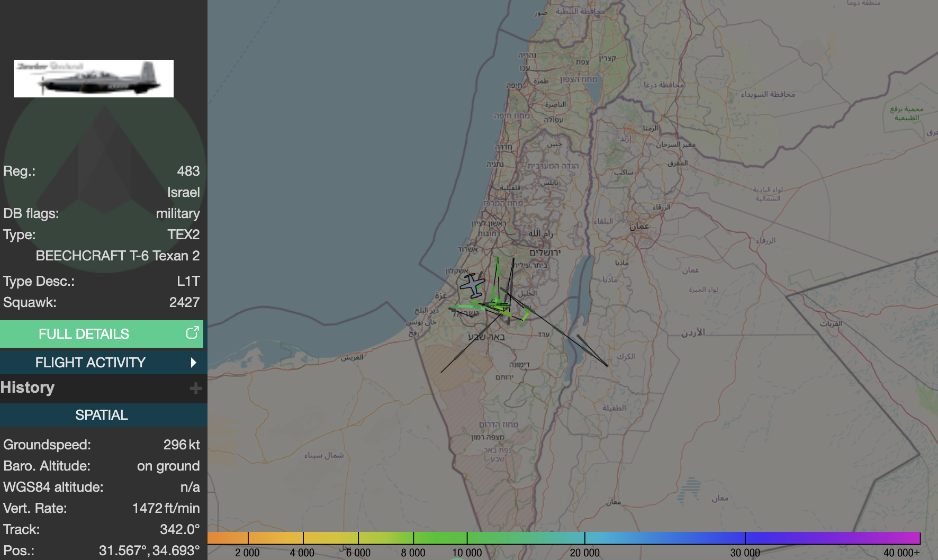Select the squawk code 2427 value
938x560 pixels.
point(184,302)
